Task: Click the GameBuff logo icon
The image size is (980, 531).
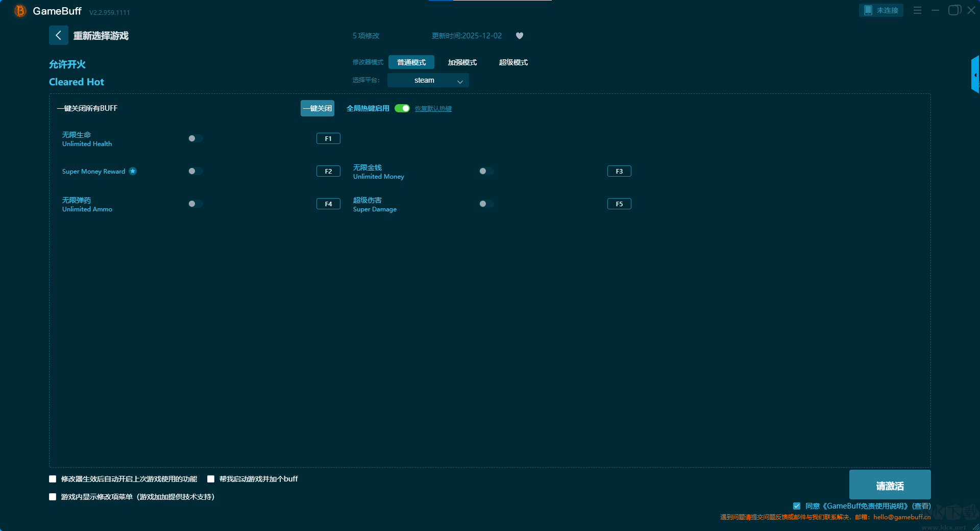Action: (x=20, y=11)
